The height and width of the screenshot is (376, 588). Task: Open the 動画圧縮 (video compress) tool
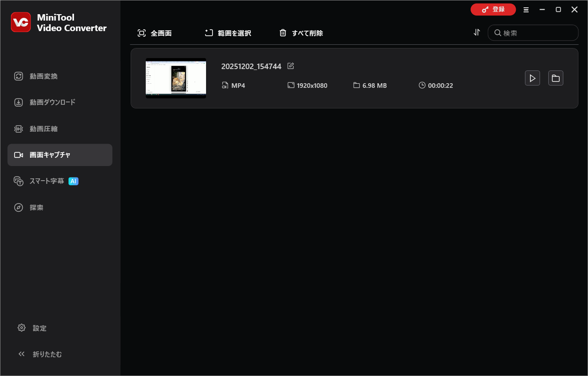point(43,129)
